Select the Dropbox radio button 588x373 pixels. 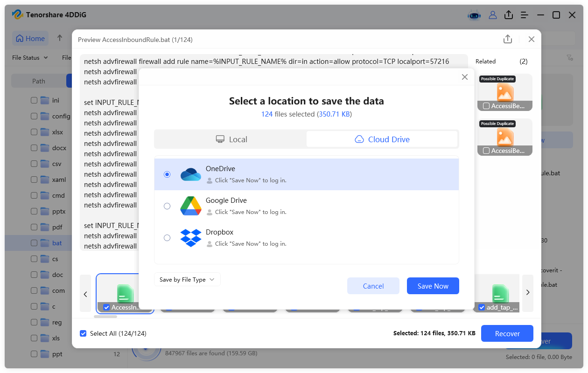[167, 238]
